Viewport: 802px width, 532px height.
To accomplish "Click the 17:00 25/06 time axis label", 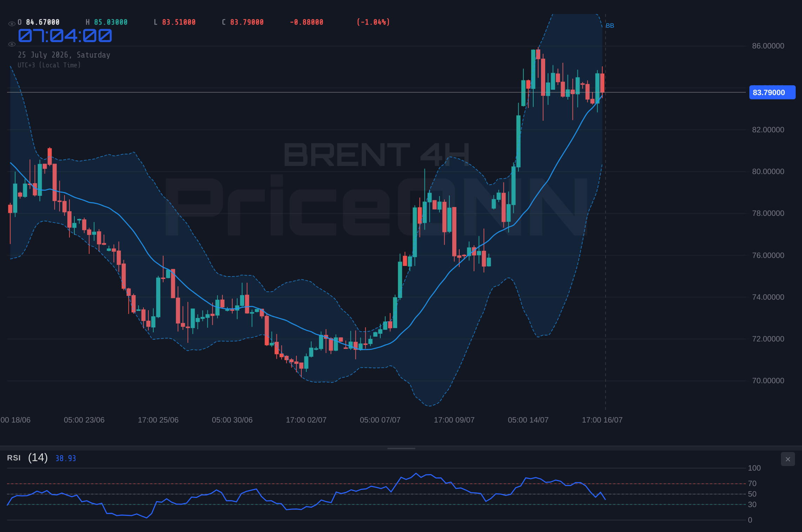I will coord(158,420).
